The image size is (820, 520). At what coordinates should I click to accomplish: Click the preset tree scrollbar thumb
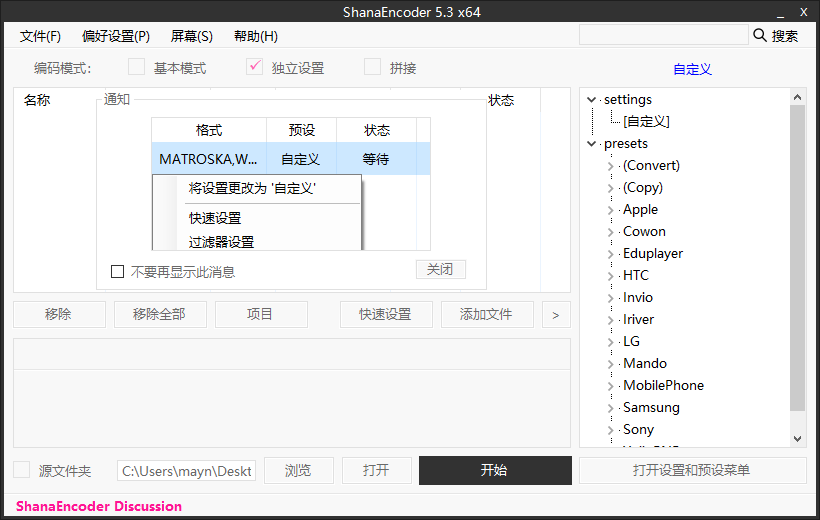pos(797,258)
